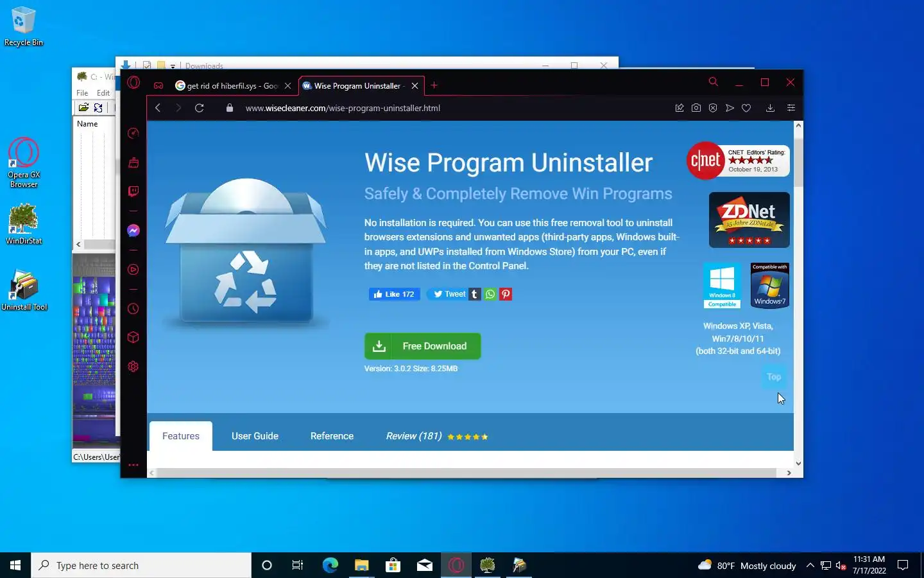This screenshot has height=578, width=924.
Task: Click the CNET Editors' Rating badge
Action: (x=738, y=161)
